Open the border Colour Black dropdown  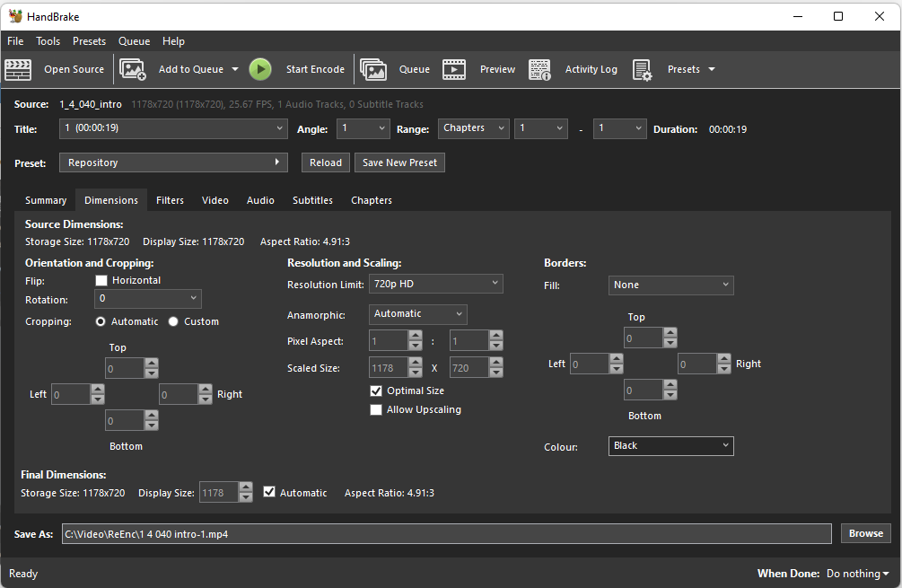[x=670, y=446]
